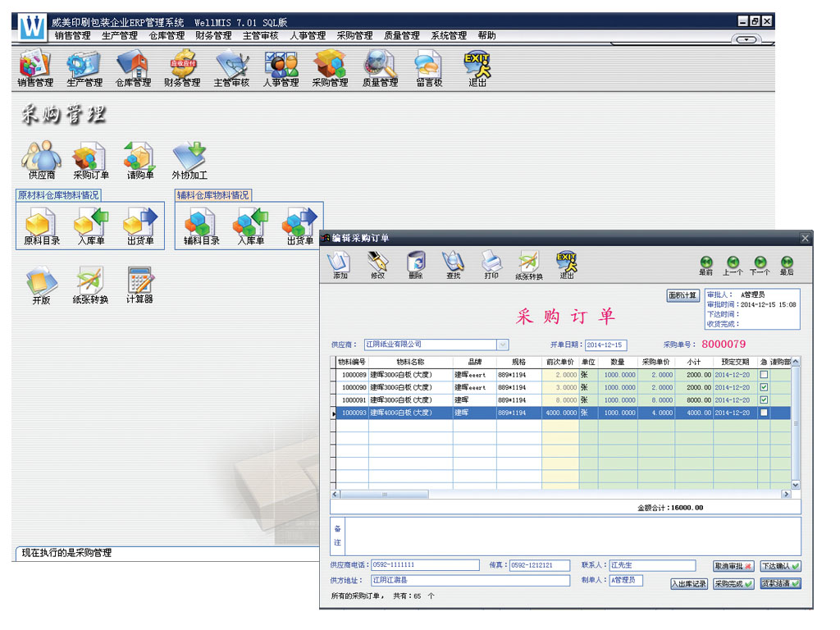Click the oval dropdown button below window controls
This screenshot has width=840, height=630.
pyautogui.click(x=746, y=39)
